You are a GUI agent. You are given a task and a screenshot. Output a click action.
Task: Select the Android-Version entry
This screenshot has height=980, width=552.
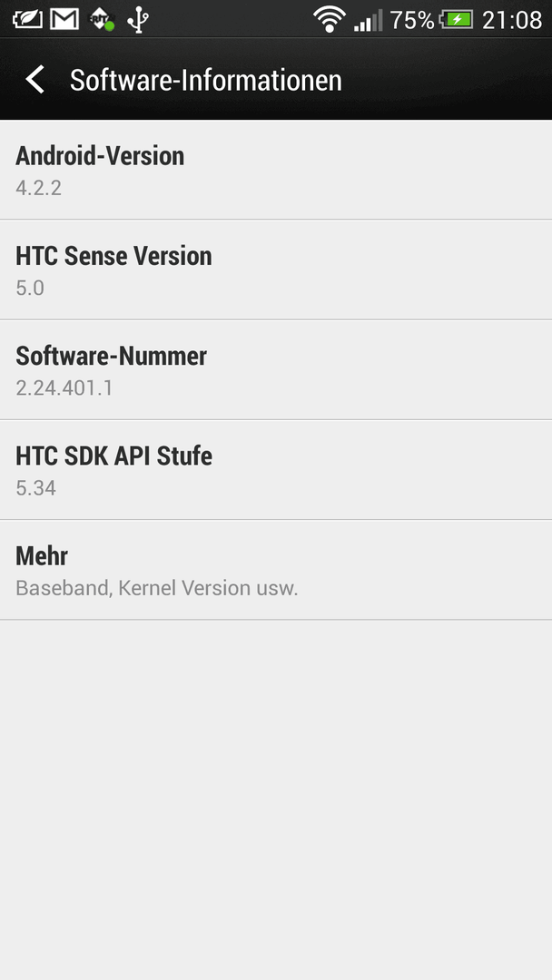[x=276, y=170]
